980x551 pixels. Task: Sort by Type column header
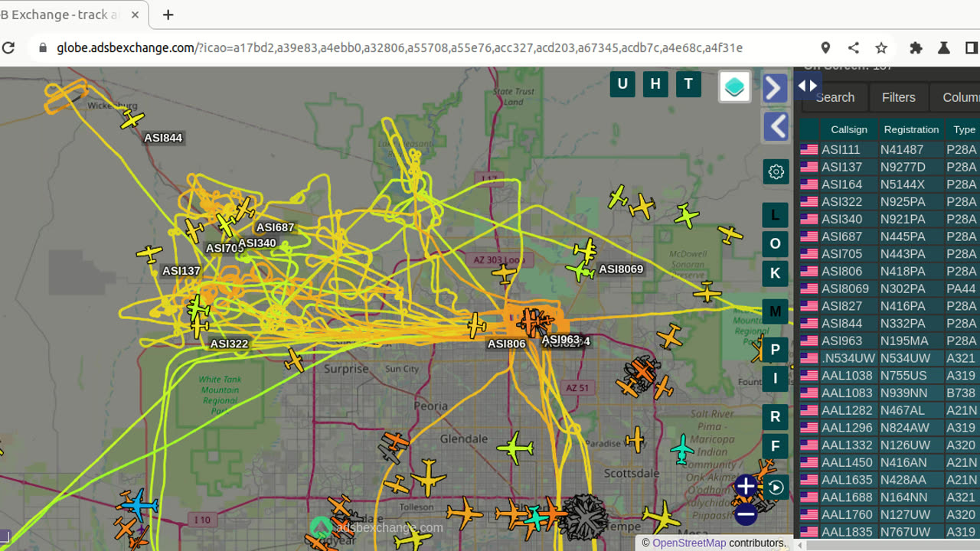pyautogui.click(x=964, y=129)
